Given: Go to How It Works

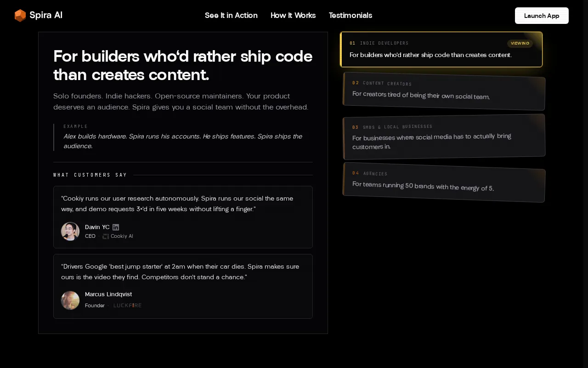Looking at the screenshot, I should [293, 15].
